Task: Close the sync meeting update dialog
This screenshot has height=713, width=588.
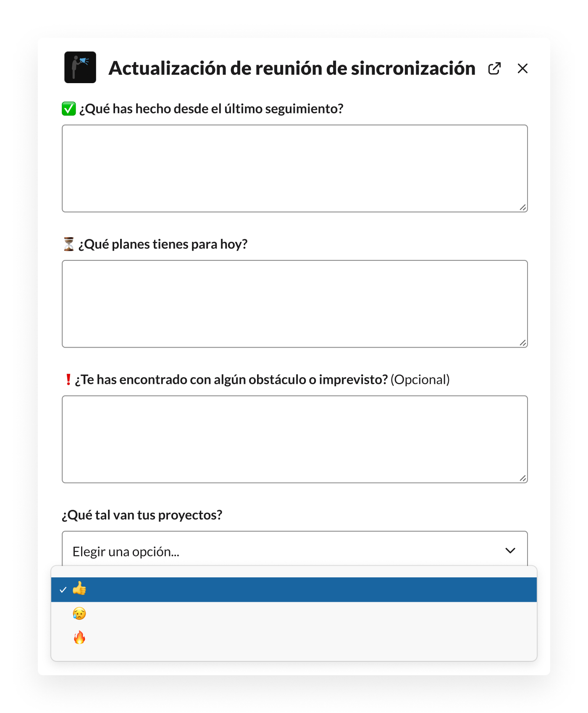Action: (522, 68)
